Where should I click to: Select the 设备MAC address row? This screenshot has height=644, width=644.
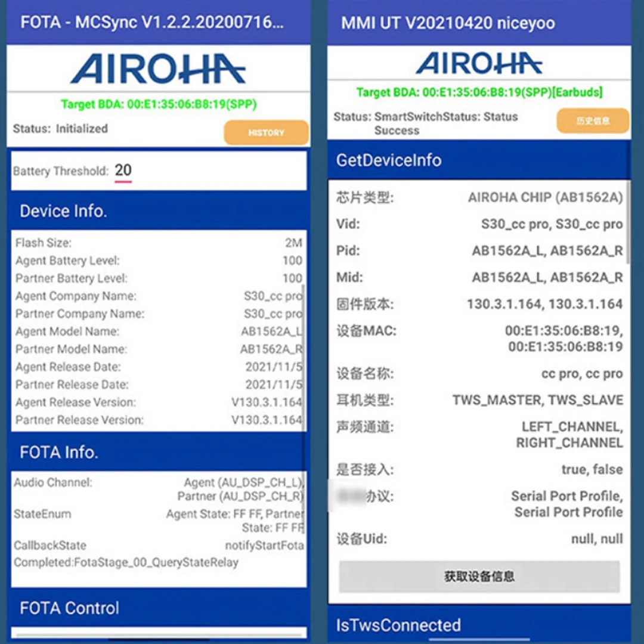(x=479, y=339)
